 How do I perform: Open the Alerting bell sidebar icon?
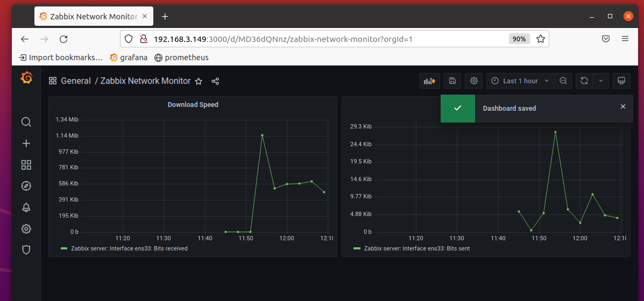(x=26, y=207)
